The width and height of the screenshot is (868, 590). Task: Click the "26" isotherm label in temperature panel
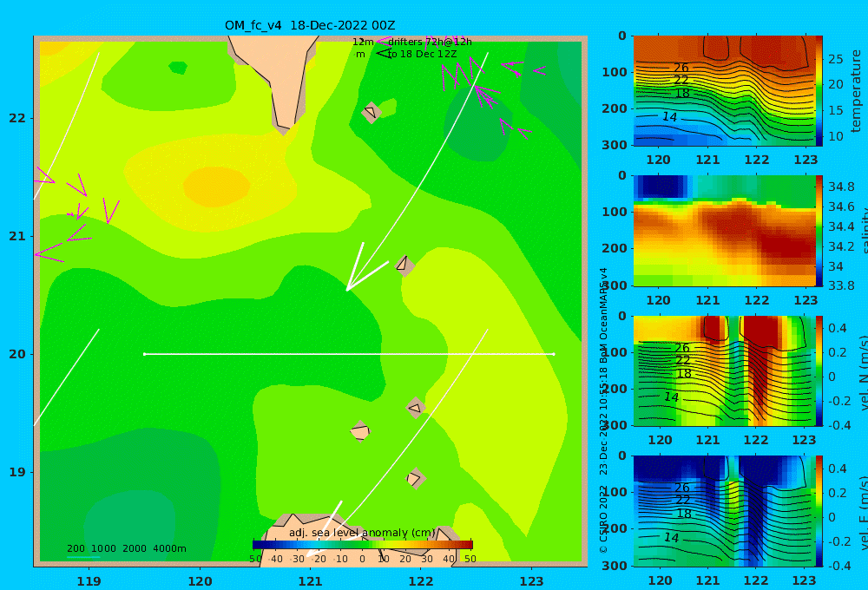pos(681,68)
